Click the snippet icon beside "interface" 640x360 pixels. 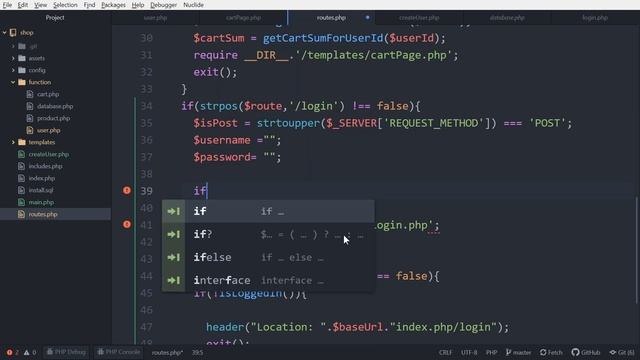tap(173, 280)
